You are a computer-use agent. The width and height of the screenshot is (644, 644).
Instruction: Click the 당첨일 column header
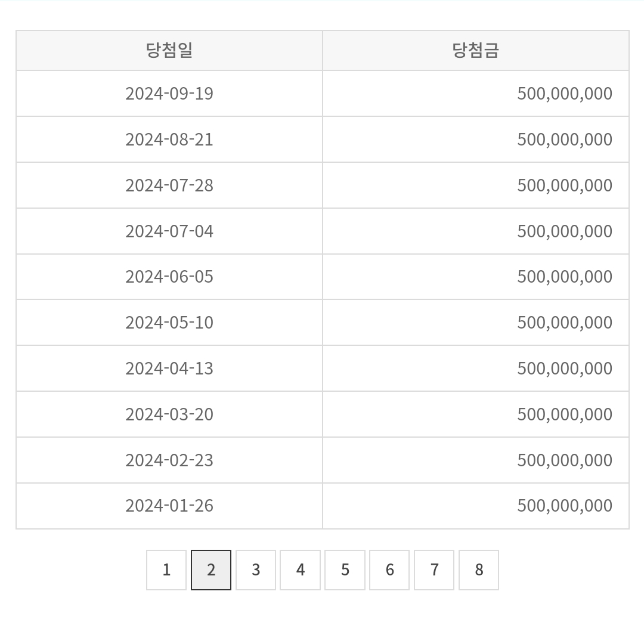point(169,51)
